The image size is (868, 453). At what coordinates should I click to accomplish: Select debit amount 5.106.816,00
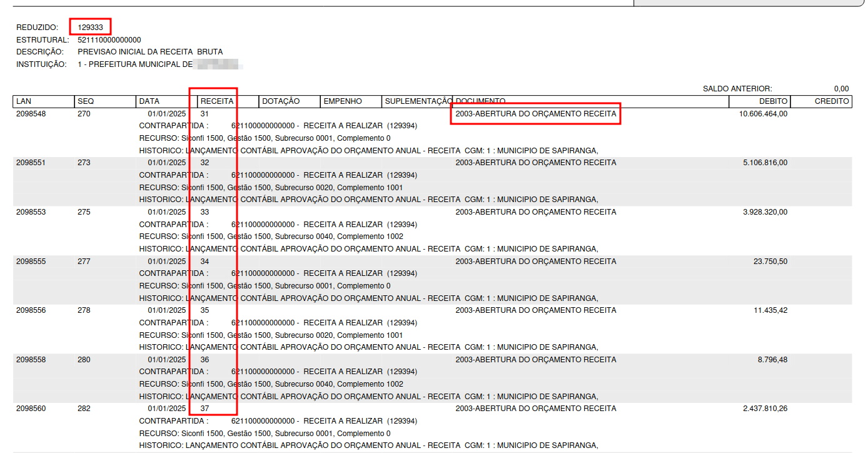pyautogui.click(x=765, y=163)
